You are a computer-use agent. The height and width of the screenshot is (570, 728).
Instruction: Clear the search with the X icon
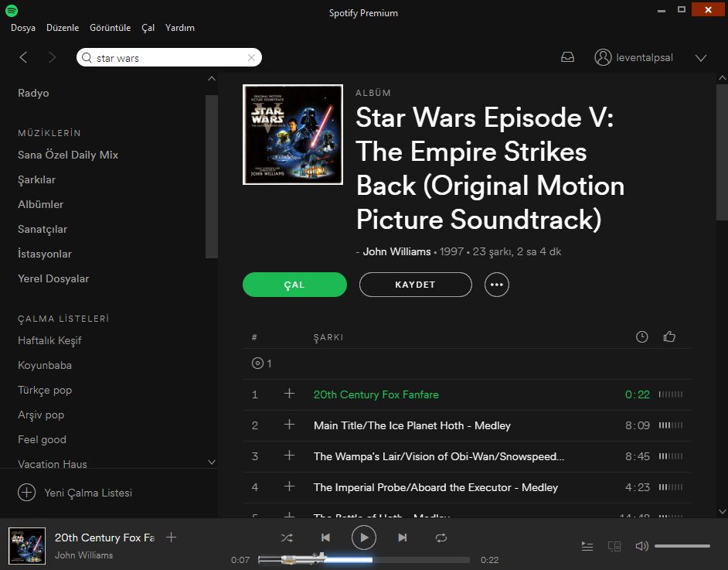click(x=251, y=57)
